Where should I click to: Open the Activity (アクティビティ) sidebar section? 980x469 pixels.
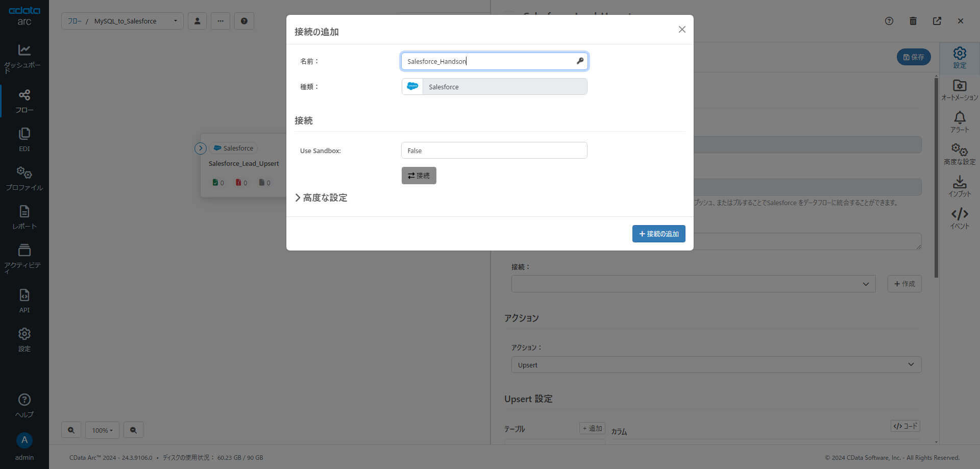[24, 258]
